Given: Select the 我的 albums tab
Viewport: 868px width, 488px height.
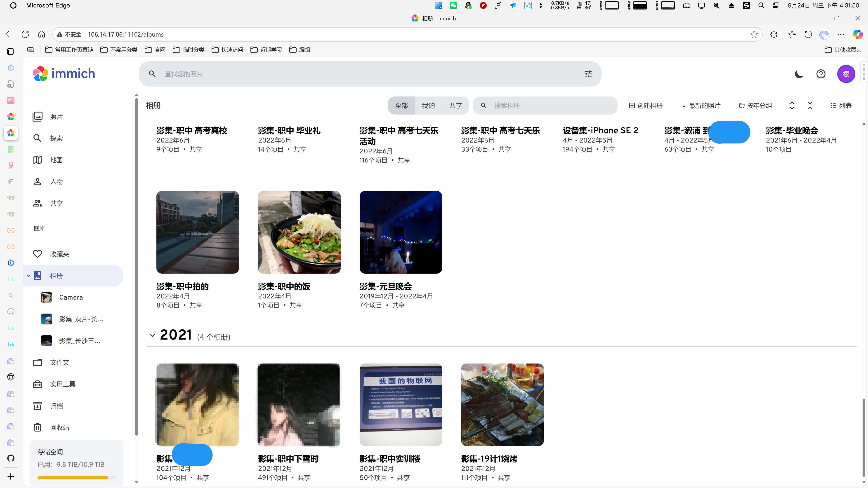Looking at the screenshot, I should pos(428,106).
